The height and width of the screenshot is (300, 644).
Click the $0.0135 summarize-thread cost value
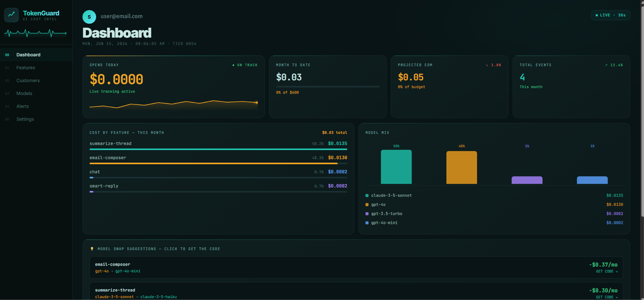coord(338,144)
